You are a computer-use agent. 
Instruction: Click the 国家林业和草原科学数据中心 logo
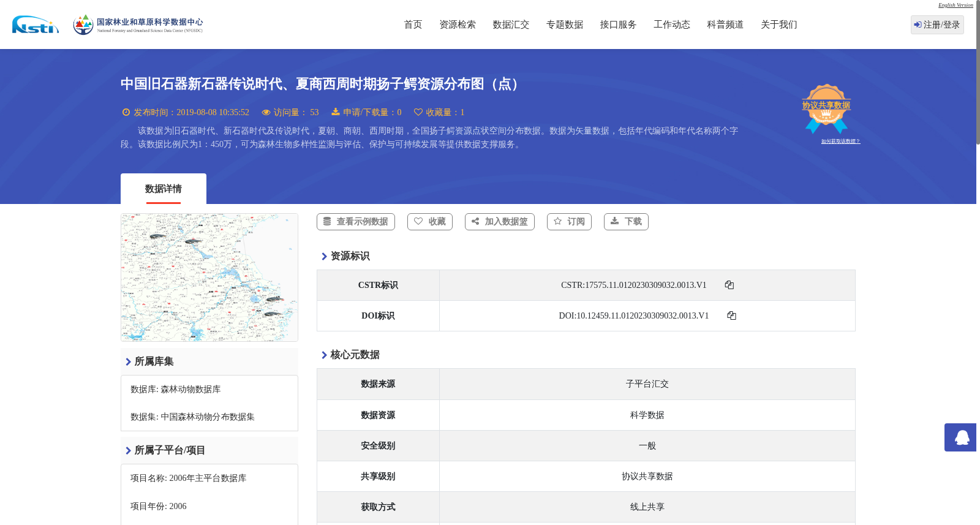[138, 25]
